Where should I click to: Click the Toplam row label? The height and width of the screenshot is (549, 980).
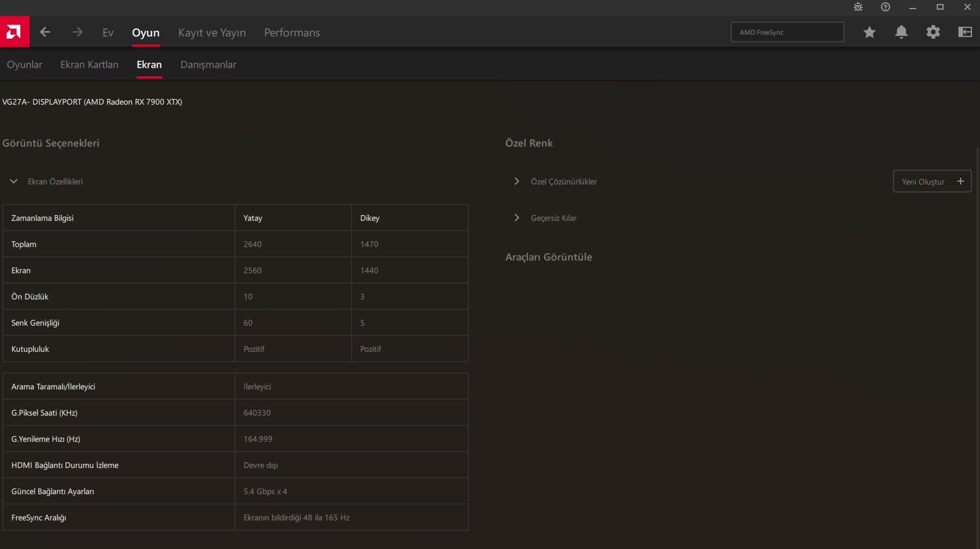(24, 244)
